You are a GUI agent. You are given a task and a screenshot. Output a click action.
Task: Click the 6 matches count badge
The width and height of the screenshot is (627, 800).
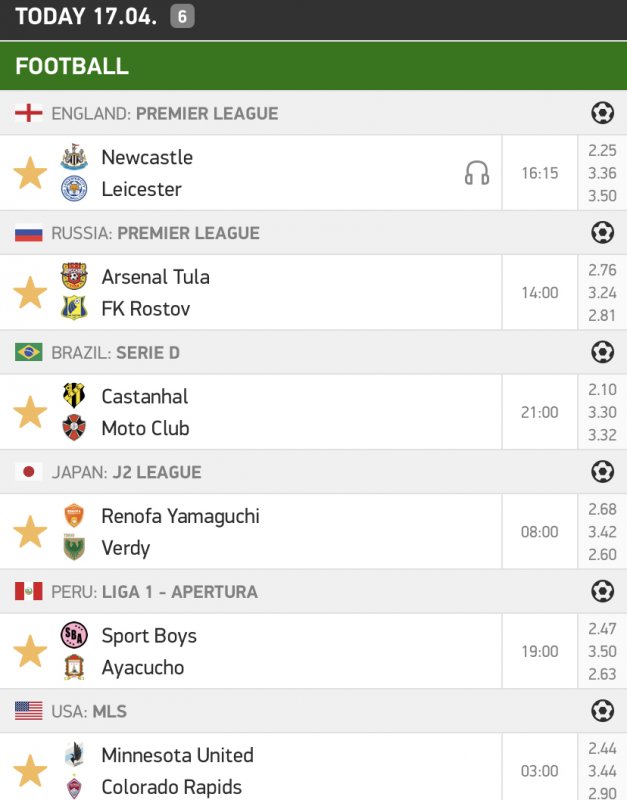pos(182,16)
